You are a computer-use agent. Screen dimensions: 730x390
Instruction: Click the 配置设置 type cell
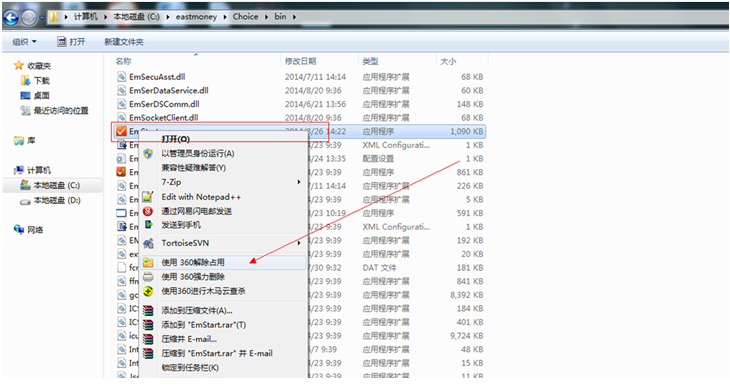378,159
